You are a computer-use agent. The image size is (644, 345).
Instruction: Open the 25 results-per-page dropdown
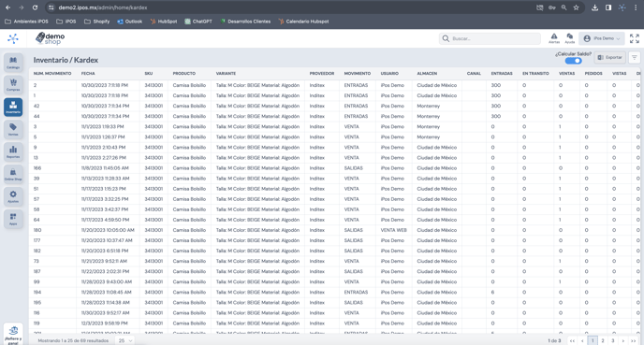[125, 340]
